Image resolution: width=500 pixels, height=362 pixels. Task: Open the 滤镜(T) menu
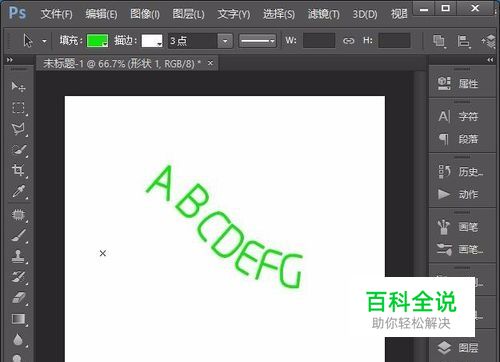pyautogui.click(x=323, y=14)
